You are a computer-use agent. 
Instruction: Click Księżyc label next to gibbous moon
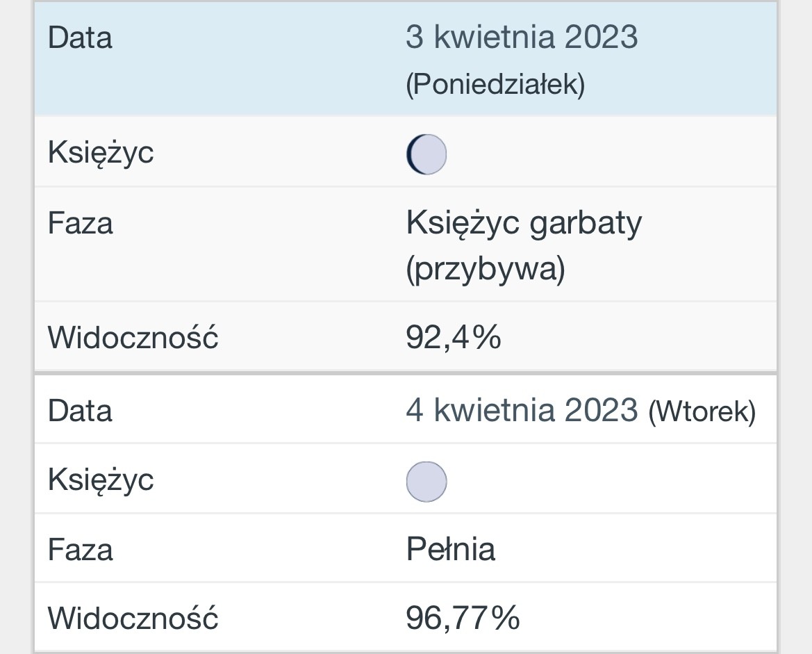click(101, 152)
